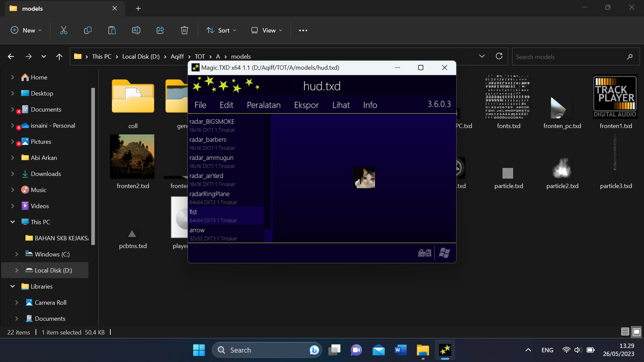Click the cat texture preview image

(x=364, y=178)
